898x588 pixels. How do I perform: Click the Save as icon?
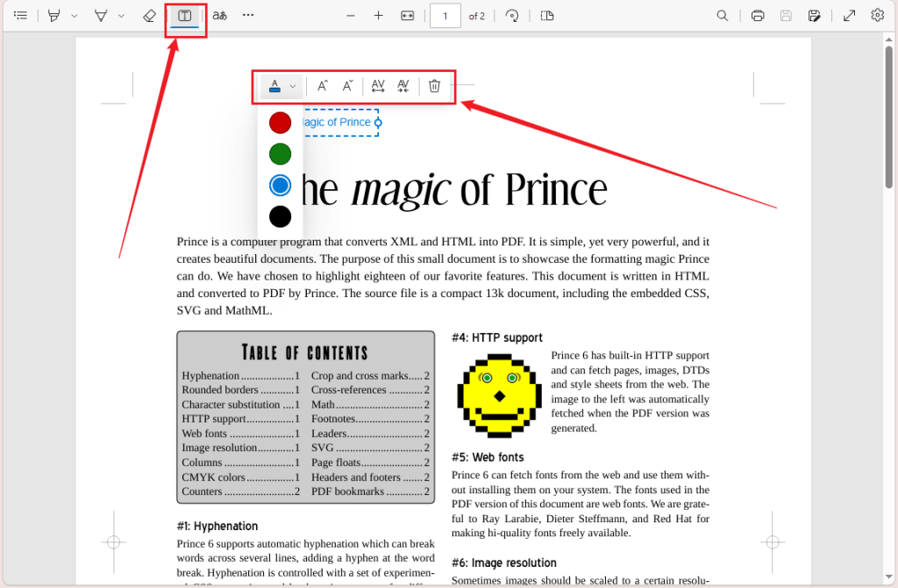[814, 16]
